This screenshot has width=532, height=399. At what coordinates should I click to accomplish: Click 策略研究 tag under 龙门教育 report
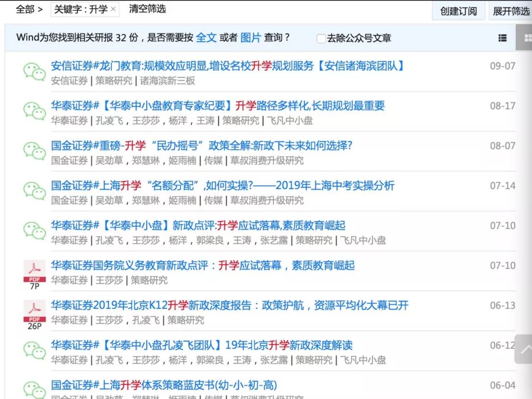[x=114, y=81]
